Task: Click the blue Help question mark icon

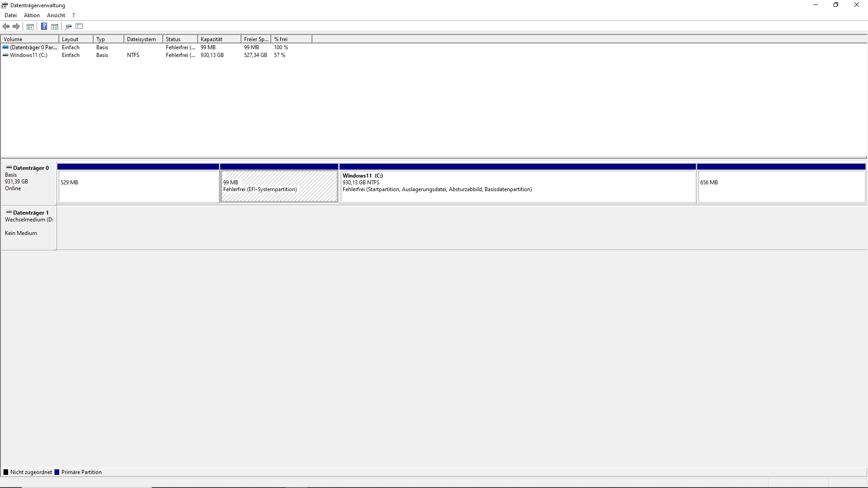Action: tap(44, 27)
